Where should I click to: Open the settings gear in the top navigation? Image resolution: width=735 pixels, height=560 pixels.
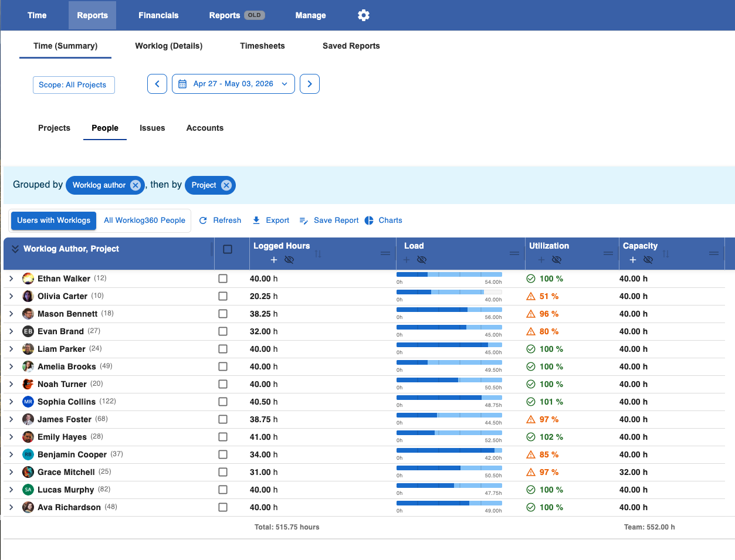364,15
